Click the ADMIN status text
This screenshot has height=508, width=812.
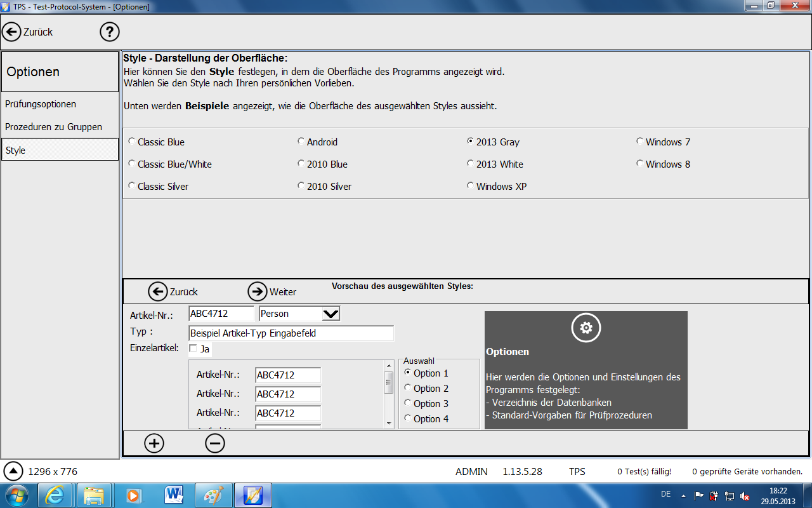click(471, 471)
